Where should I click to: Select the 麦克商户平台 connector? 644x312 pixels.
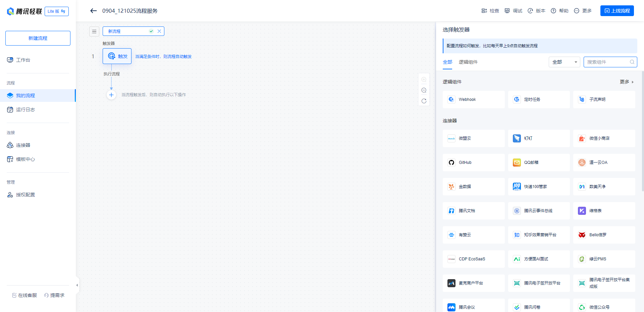pos(474,283)
